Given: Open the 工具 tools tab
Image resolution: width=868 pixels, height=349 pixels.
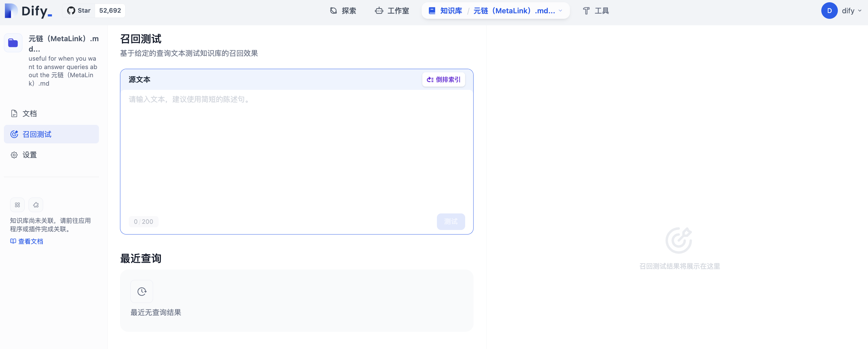Looking at the screenshot, I should coord(596,11).
